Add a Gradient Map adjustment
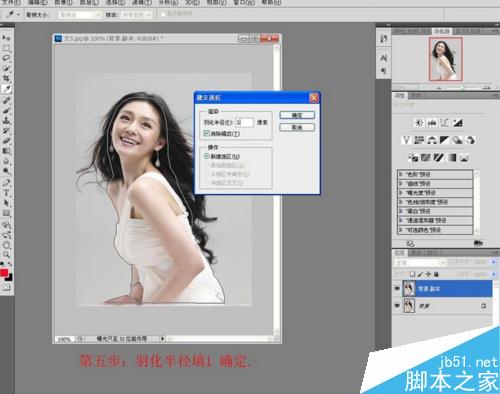Viewport: 500px width, 394px height. (451, 157)
